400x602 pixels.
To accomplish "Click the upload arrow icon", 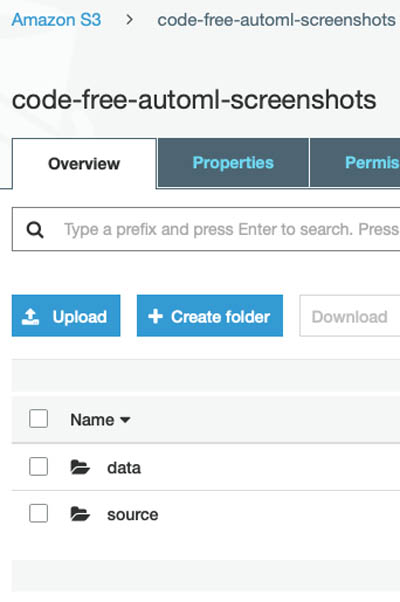I will [x=30, y=317].
